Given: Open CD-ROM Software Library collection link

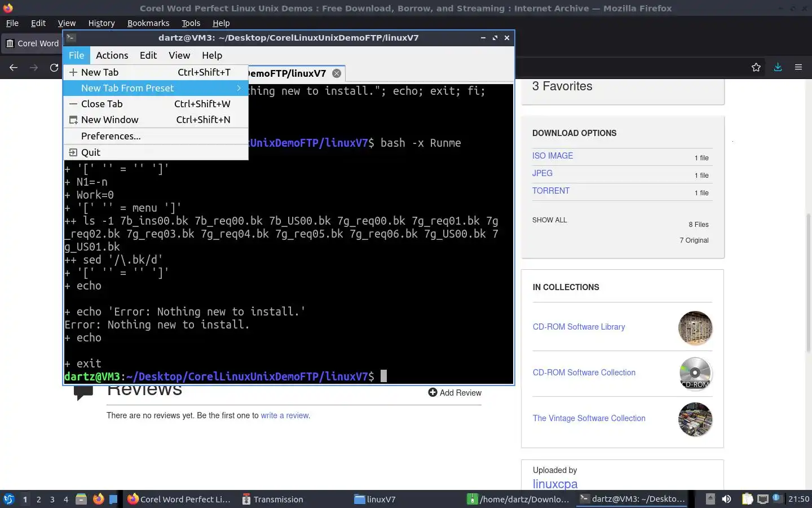Looking at the screenshot, I should click(579, 327).
